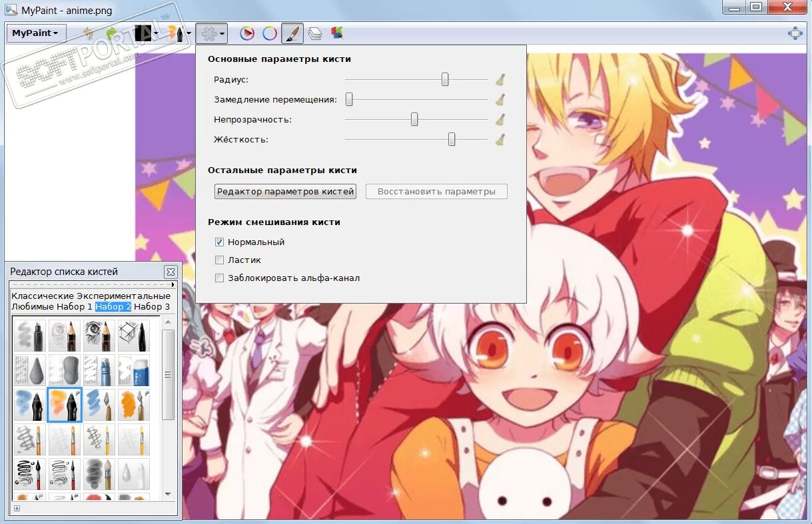Switch to the Набор 3 brush group
This screenshot has width=812, height=524.
[x=152, y=306]
